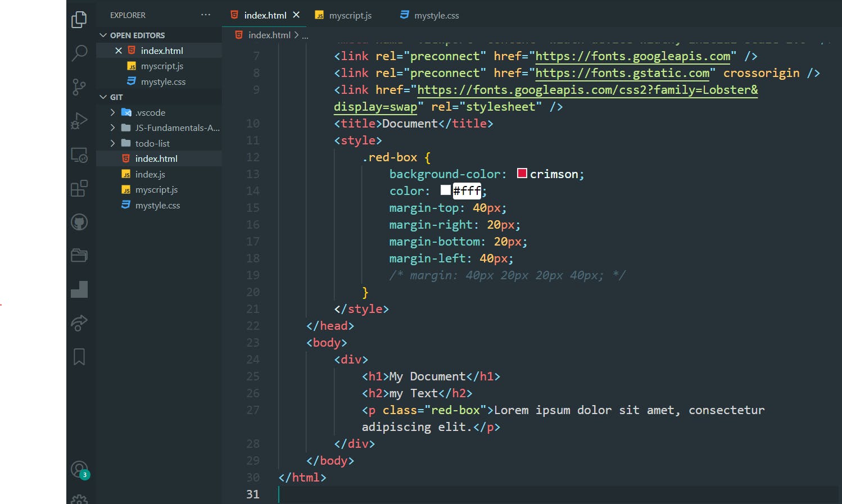Click line number 12 in gutter
Image resolution: width=842 pixels, height=504 pixels.
[x=253, y=157]
